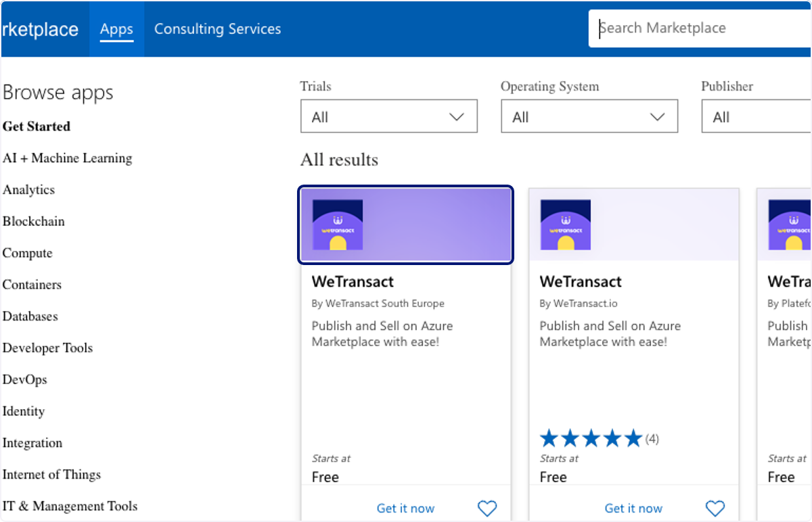
Task: Browse Compute category
Action: click(x=28, y=254)
